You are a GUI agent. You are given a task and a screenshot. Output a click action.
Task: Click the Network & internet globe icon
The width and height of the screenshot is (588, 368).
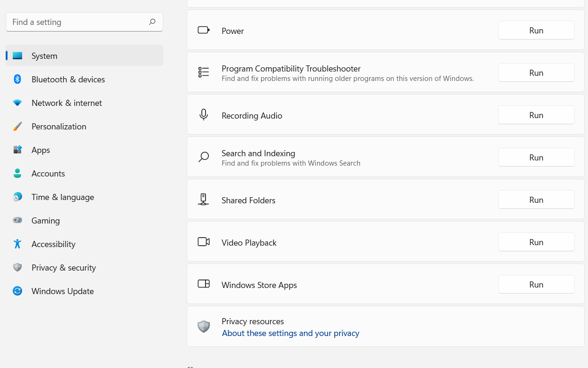tap(17, 103)
